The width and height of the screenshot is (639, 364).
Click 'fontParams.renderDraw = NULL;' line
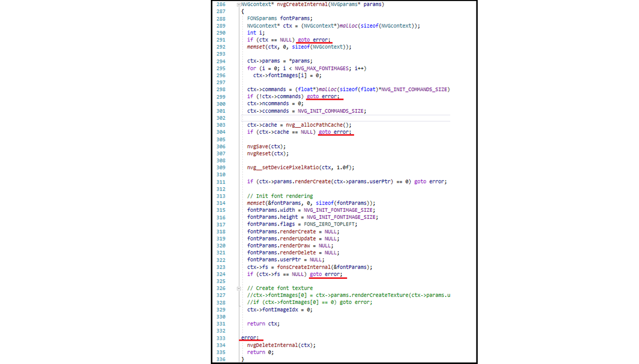[x=290, y=245]
